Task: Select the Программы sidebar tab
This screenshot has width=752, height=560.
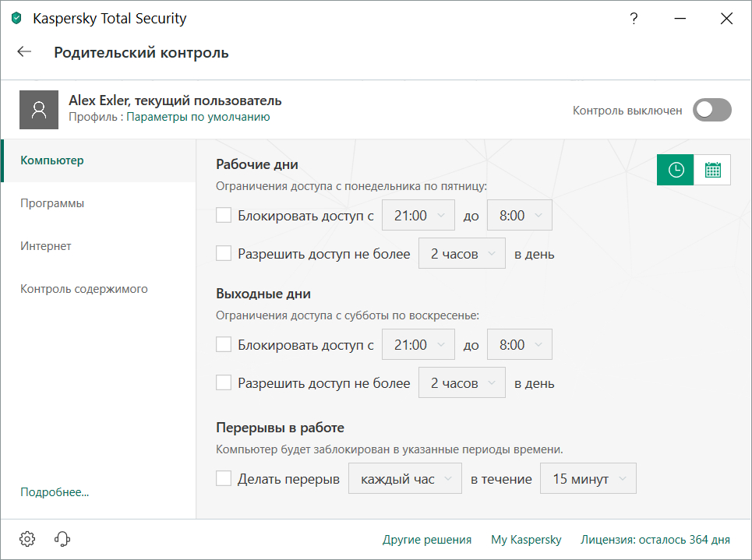Action: click(52, 203)
